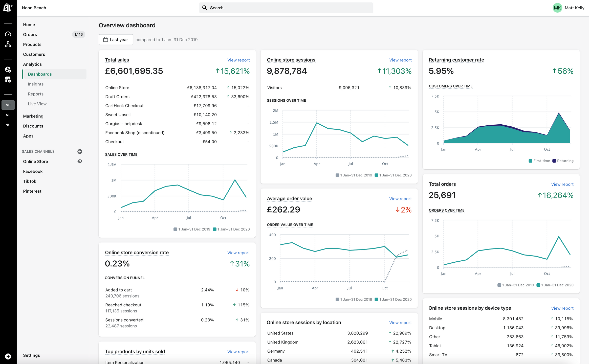Image resolution: width=589 pixels, height=364 pixels.
Task: Open View report for Average order value
Action: (x=400, y=199)
